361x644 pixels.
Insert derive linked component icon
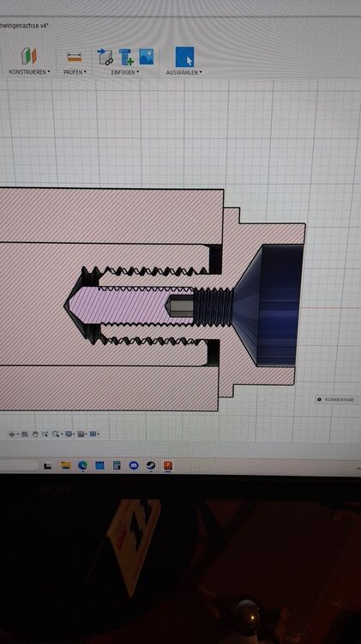(x=105, y=57)
